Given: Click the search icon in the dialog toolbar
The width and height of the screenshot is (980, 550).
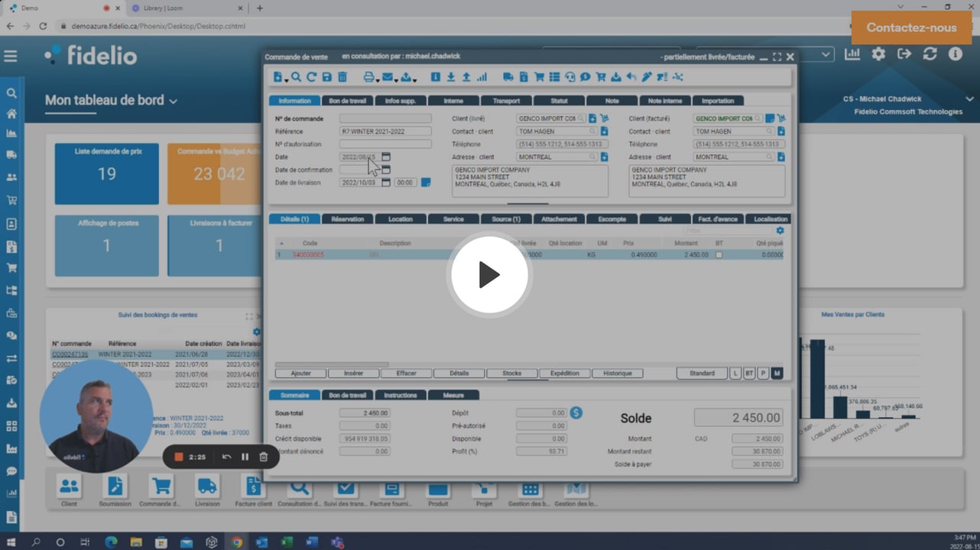Looking at the screenshot, I should point(297,77).
